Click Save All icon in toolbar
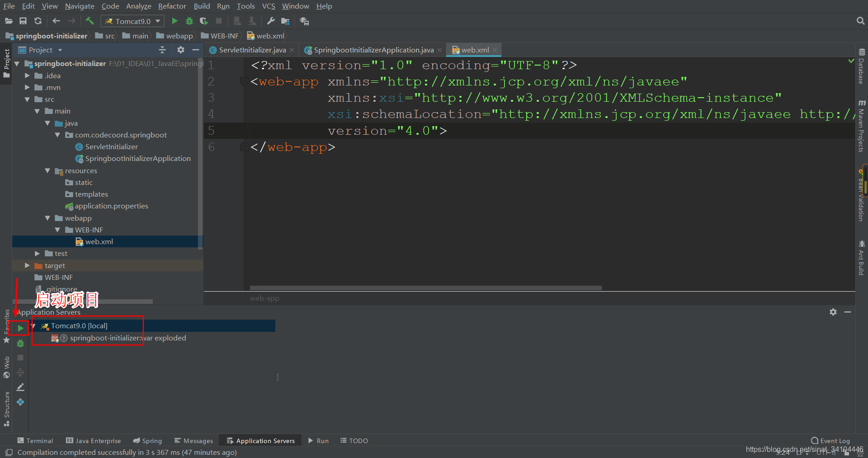Viewport: 868px width, 458px height. click(23, 21)
